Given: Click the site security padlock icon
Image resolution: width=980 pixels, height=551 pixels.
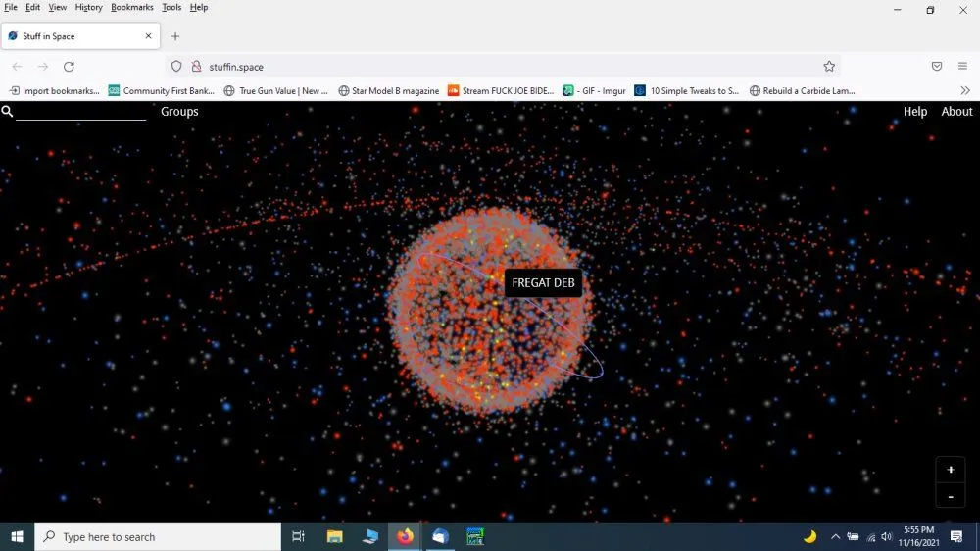Looking at the screenshot, I should pos(196,67).
